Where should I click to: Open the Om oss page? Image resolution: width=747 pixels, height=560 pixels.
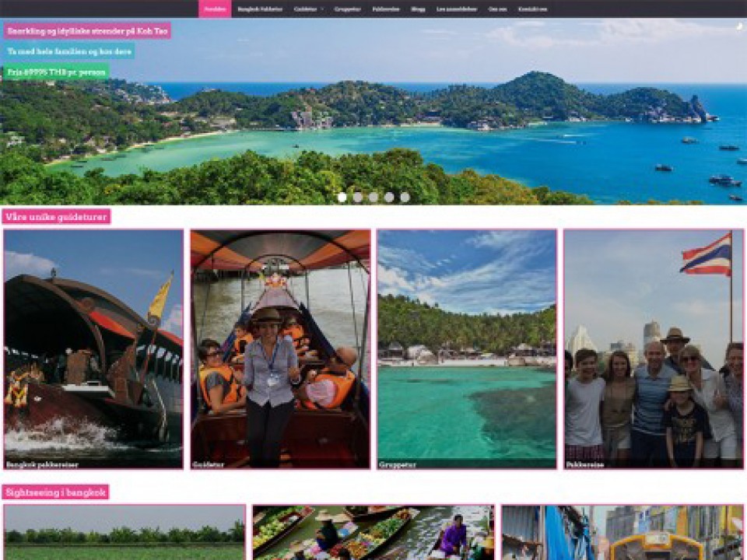[x=496, y=9]
